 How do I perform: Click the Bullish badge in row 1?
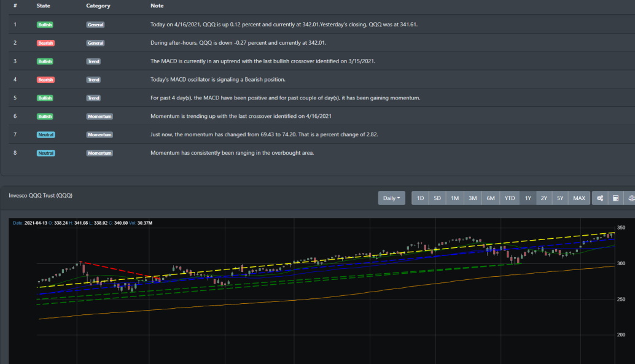(45, 25)
